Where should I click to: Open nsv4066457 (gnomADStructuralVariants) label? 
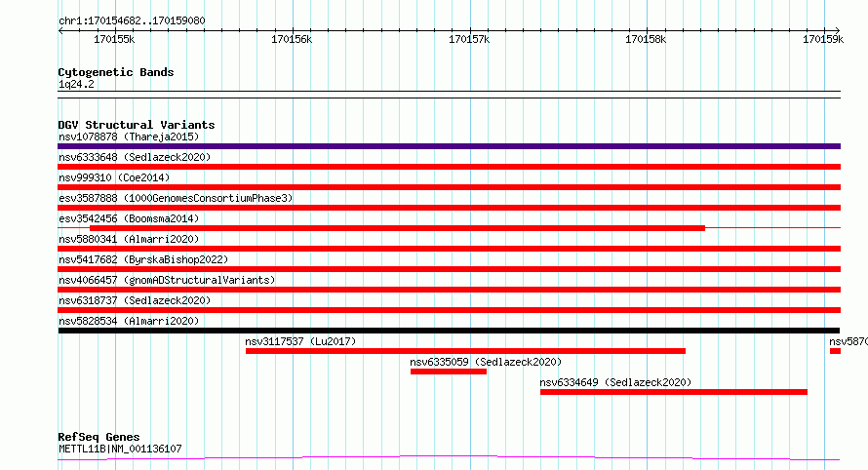(167, 280)
